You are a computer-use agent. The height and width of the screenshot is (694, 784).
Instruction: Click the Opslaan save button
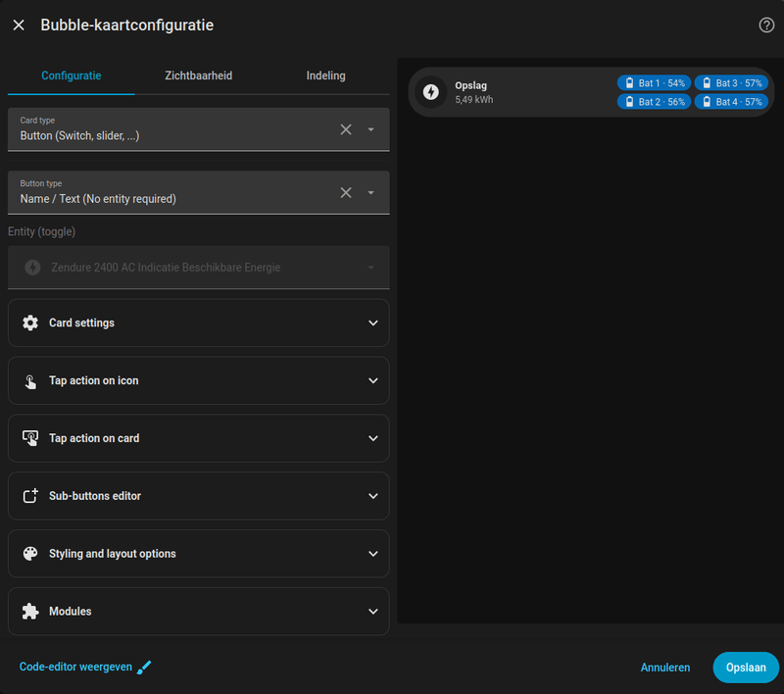pos(746,668)
